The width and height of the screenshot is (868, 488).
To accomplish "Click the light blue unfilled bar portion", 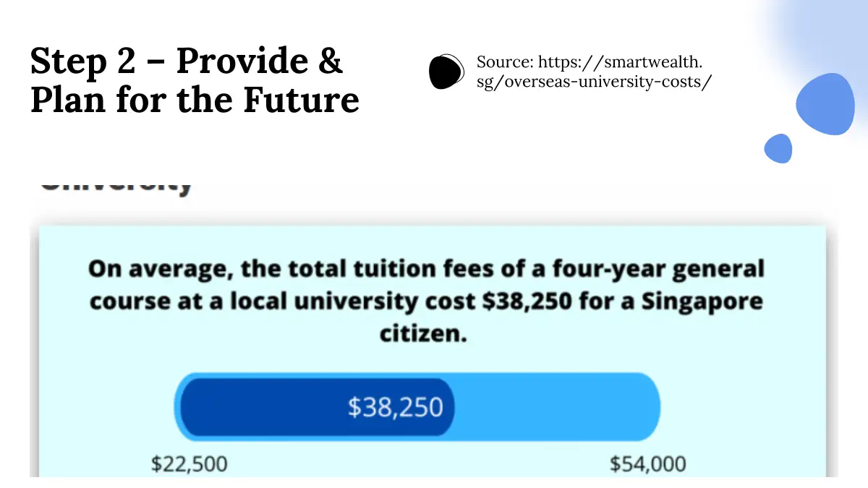I will [x=557, y=407].
